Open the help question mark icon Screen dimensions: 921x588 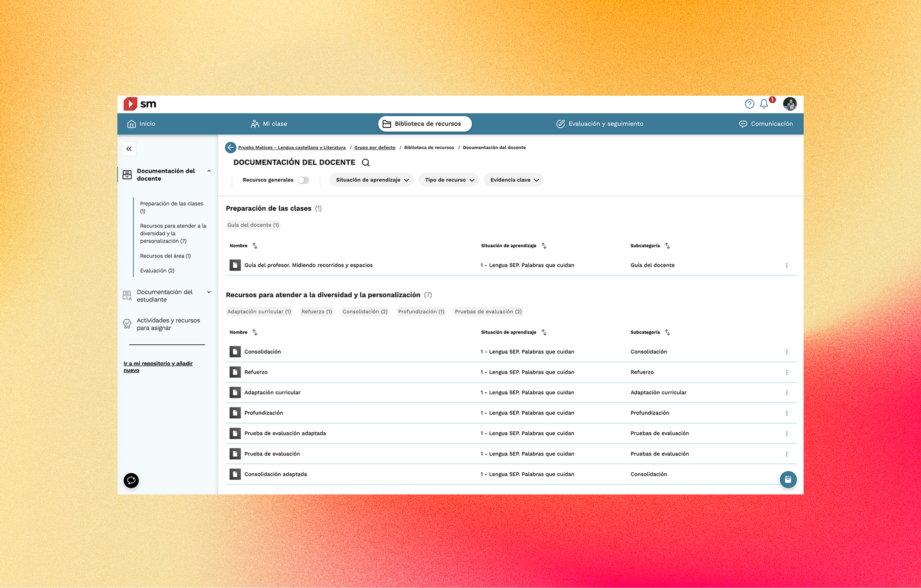[x=749, y=104]
